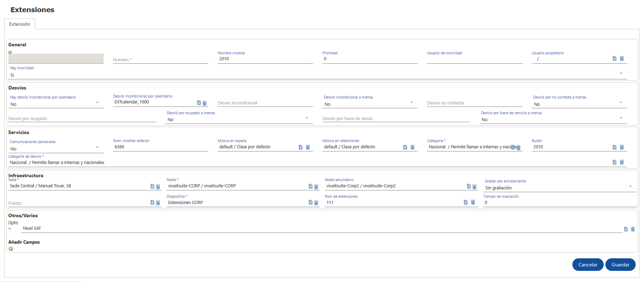Open selector icon for Pool de extensiones
This screenshot has height=282, width=644.
pos(466,202)
